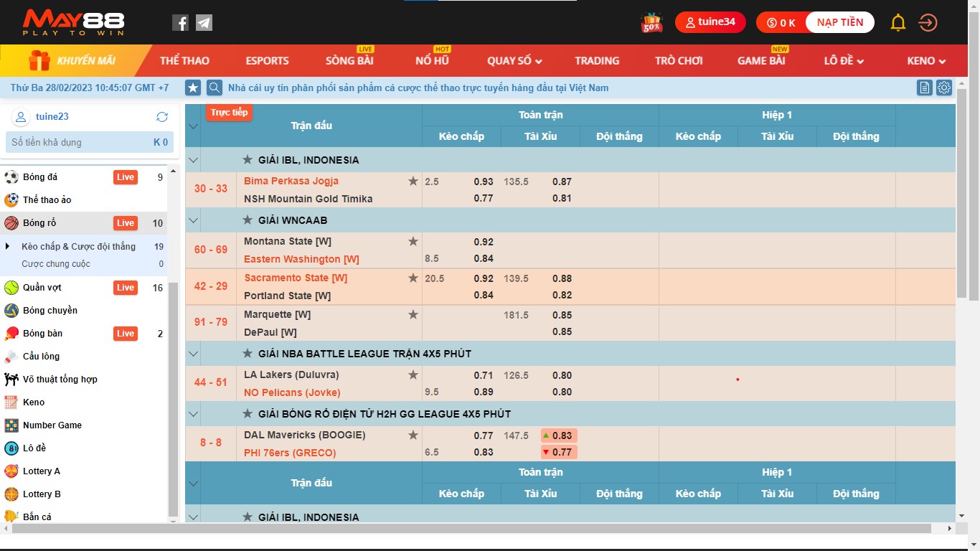The width and height of the screenshot is (980, 551).
Task: Open the THỂ THAO menu
Action: [x=184, y=61]
